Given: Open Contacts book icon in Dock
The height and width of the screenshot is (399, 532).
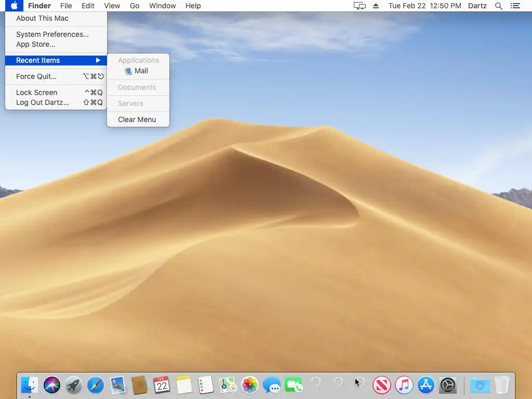Looking at the screenshot, I should pyautogui.click(x=139, y=385).
